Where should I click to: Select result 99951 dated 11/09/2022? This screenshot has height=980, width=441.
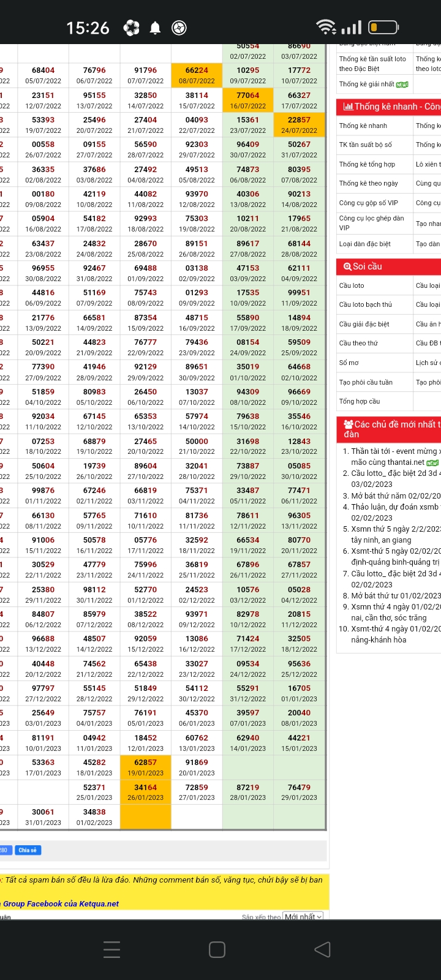click(x=299, y=298)
